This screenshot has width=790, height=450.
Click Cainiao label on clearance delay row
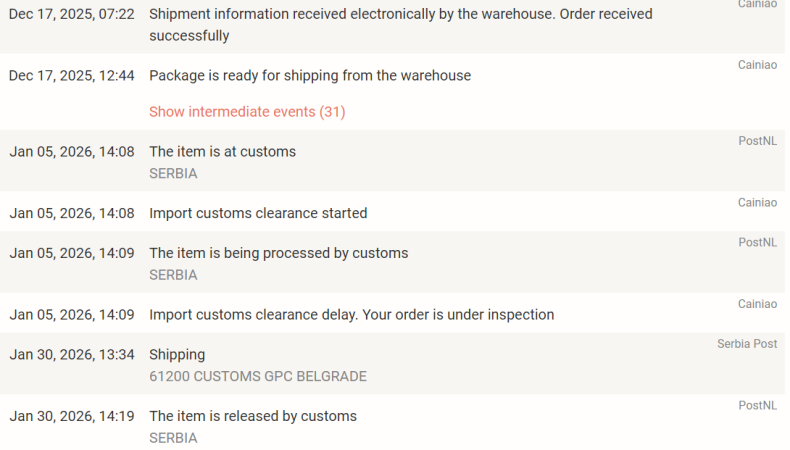point(757,304)
